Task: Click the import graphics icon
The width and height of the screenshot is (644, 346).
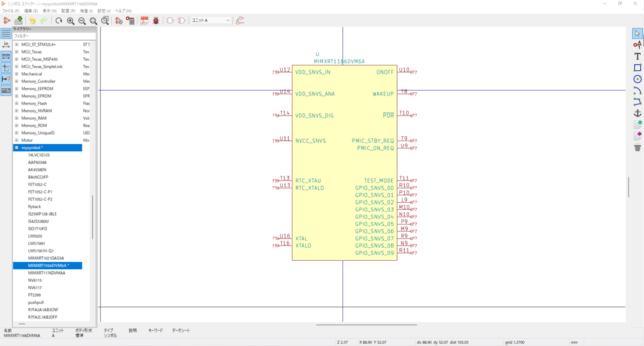Action: pyautogui.click(x=638, y=124)
